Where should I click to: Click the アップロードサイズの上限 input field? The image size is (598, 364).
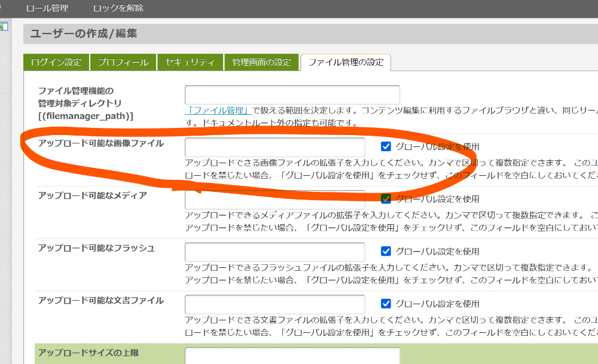(x=292, y=356)
